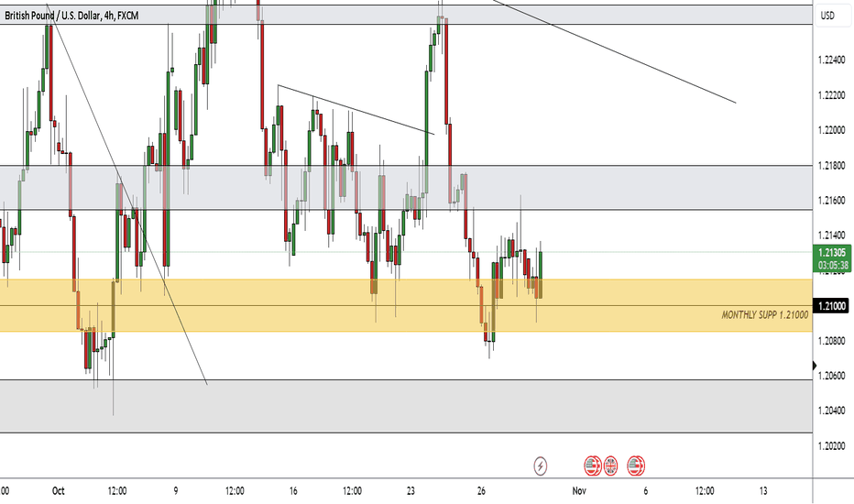Click the 23 date label on the time axis
854x504 pixels.
tap(411, 491)
